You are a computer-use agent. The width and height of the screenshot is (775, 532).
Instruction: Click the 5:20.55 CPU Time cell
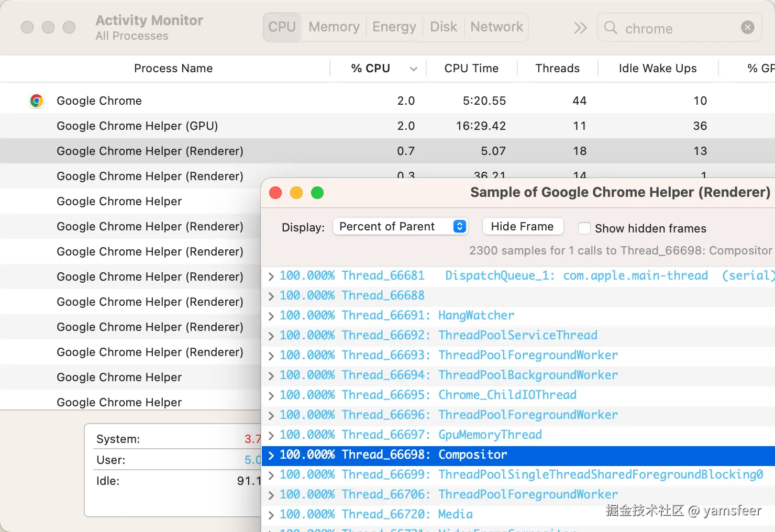484,101
